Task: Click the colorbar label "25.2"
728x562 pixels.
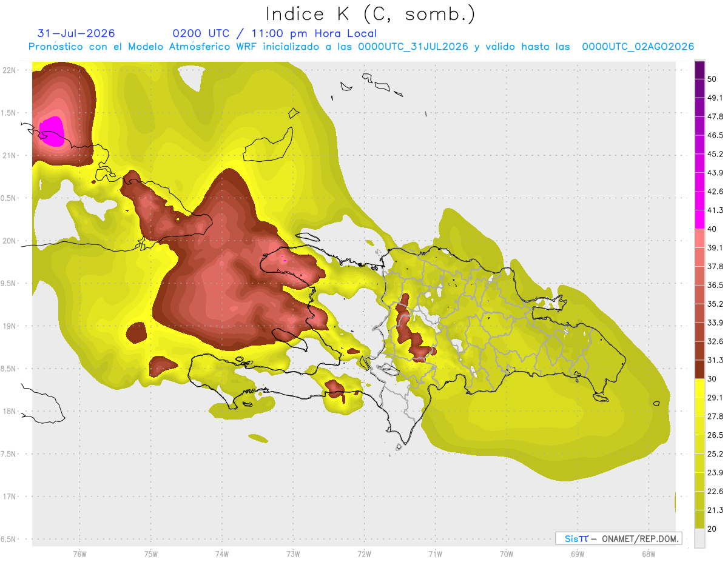Action: (x=715, y=454)
